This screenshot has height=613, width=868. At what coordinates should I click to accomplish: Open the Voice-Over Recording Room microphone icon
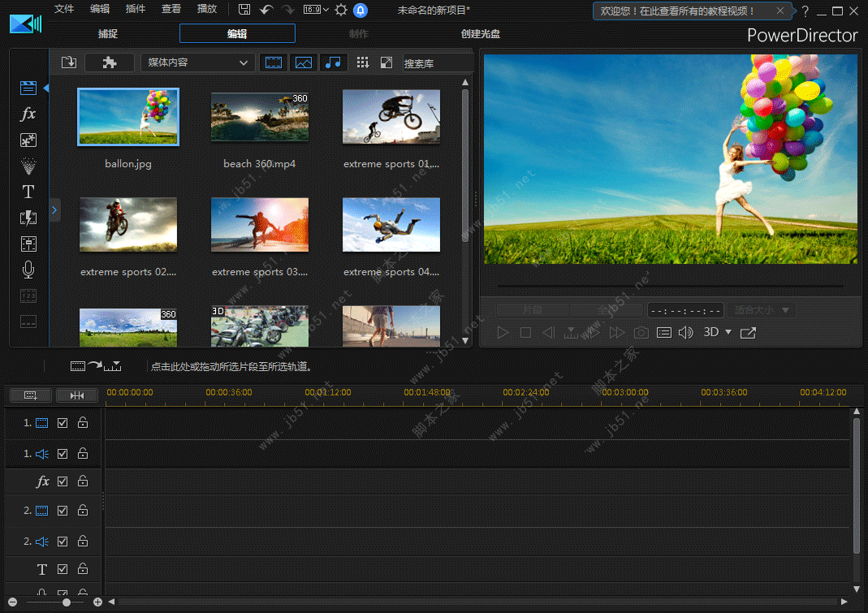point(28,270)
